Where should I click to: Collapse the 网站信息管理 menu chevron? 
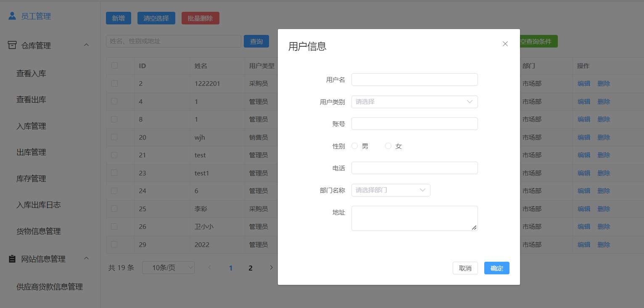pos(87,258)
